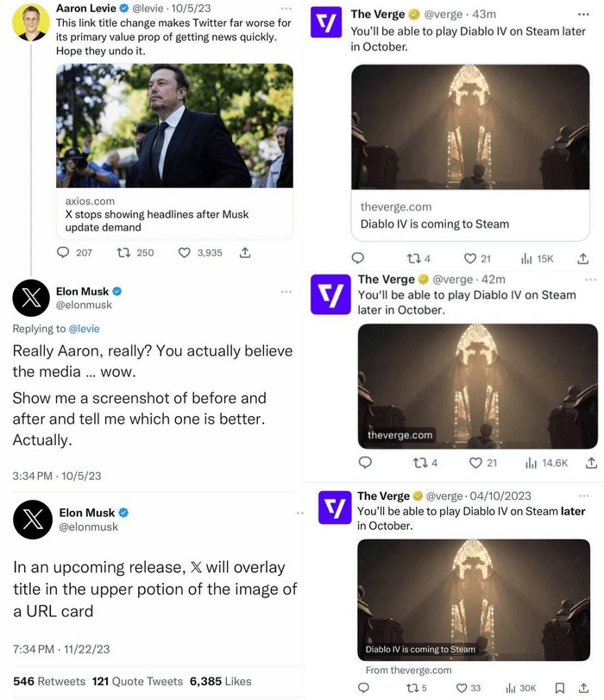Retweet Aaron Levie's link title tweet
Viewport: 604px width, 700px height.
click(123, 253)
